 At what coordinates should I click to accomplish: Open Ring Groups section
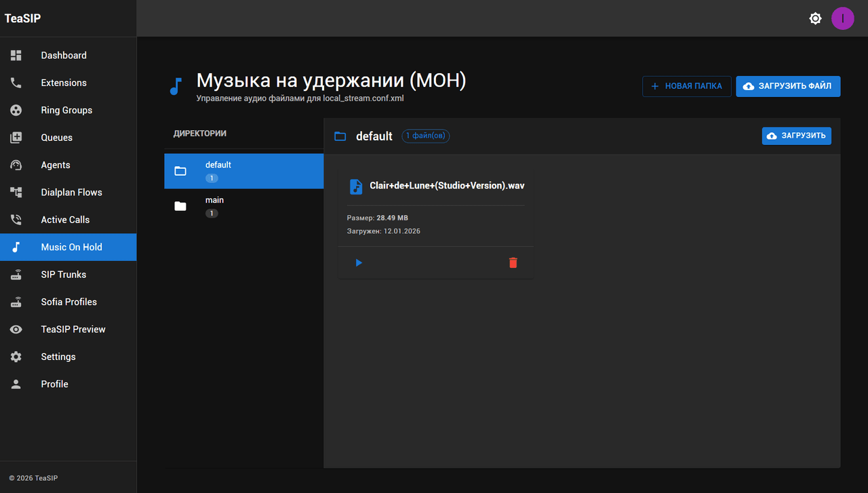(x=68, y=110)
